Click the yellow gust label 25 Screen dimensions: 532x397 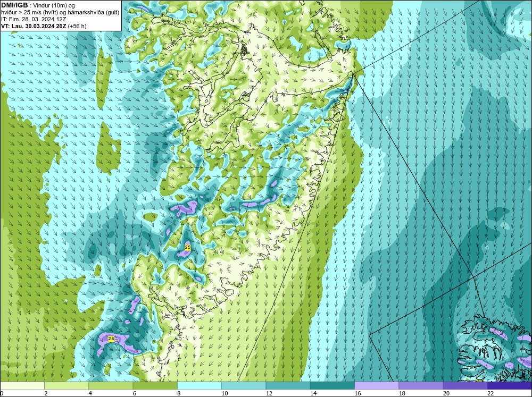[188, 248]
